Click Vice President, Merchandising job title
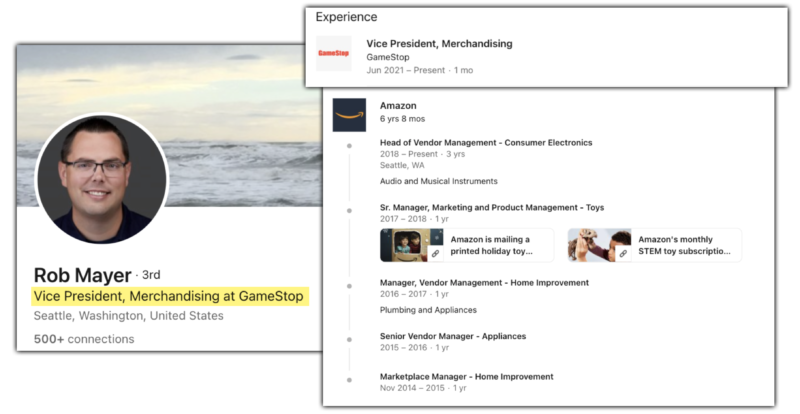 click(x=439, y=43)
